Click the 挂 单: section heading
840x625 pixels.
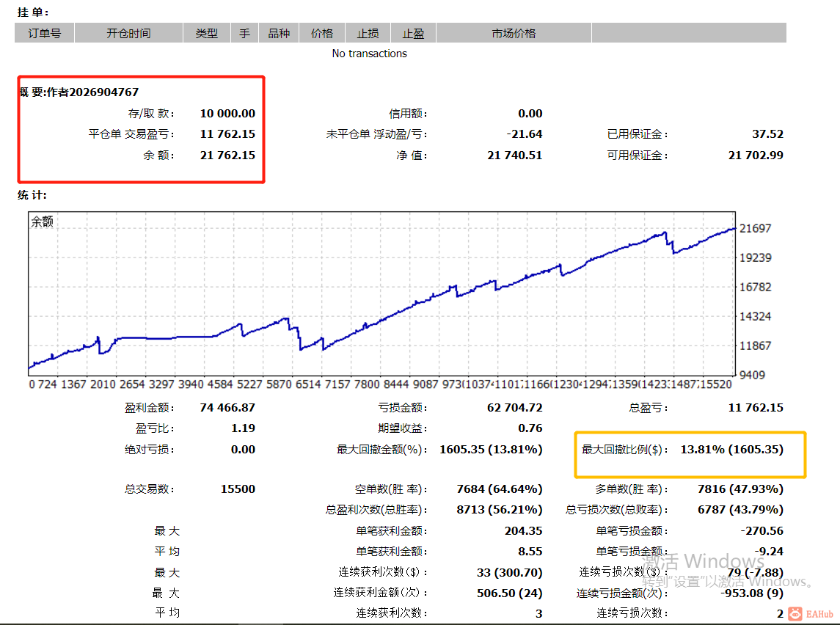click(x=33, y=12)
